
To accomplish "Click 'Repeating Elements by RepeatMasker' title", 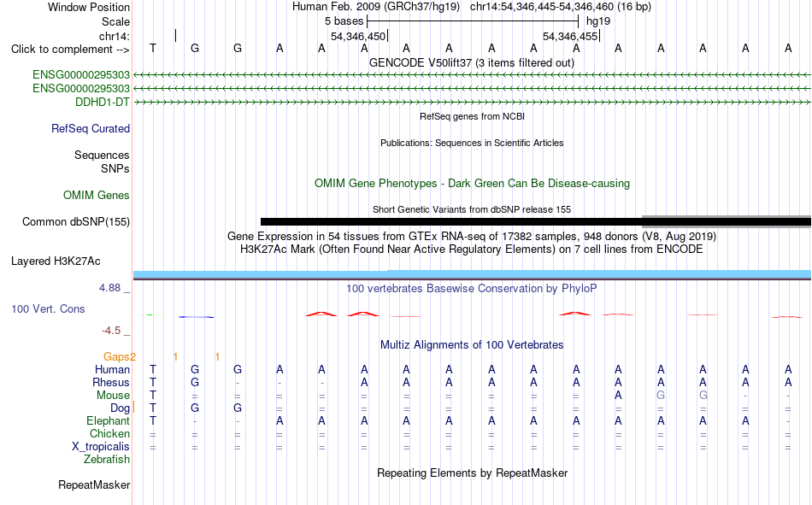I will [x=473, y=473].
